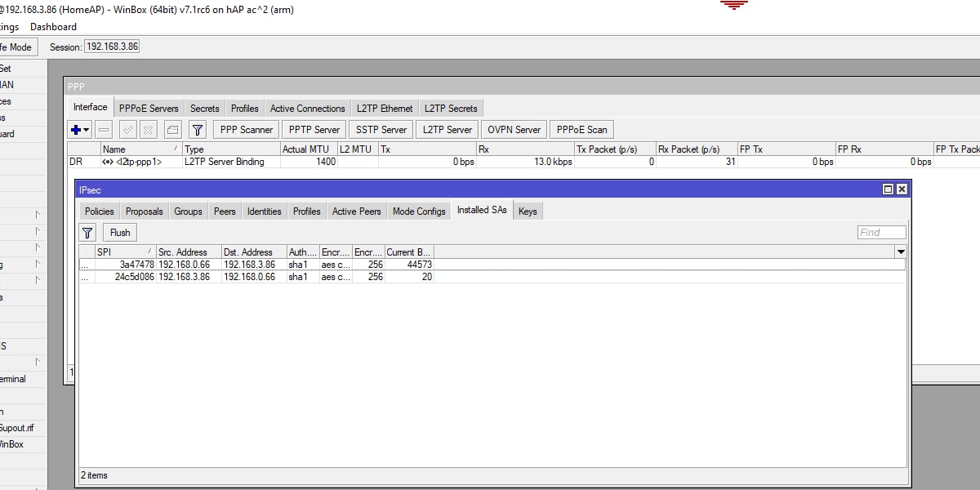Screen dimensions: 980x490
Task: Open the PPPoE Servers tab
Action: click(149, 108)
